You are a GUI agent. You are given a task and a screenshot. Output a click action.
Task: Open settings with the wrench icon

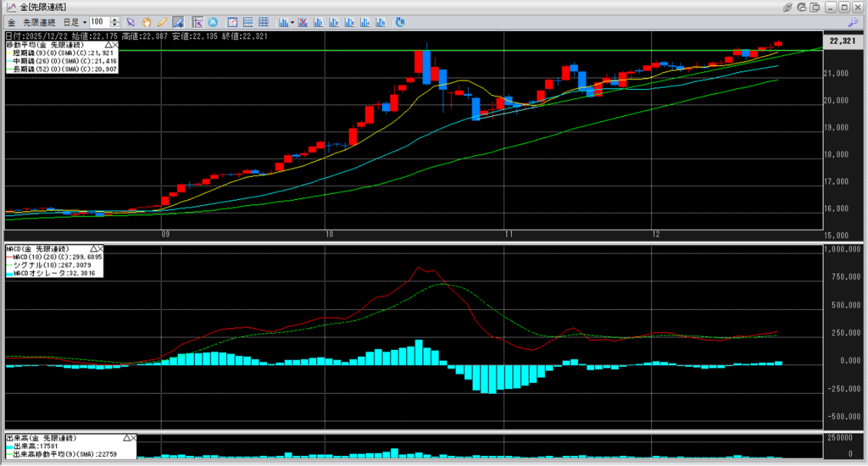tap(852, 21)
